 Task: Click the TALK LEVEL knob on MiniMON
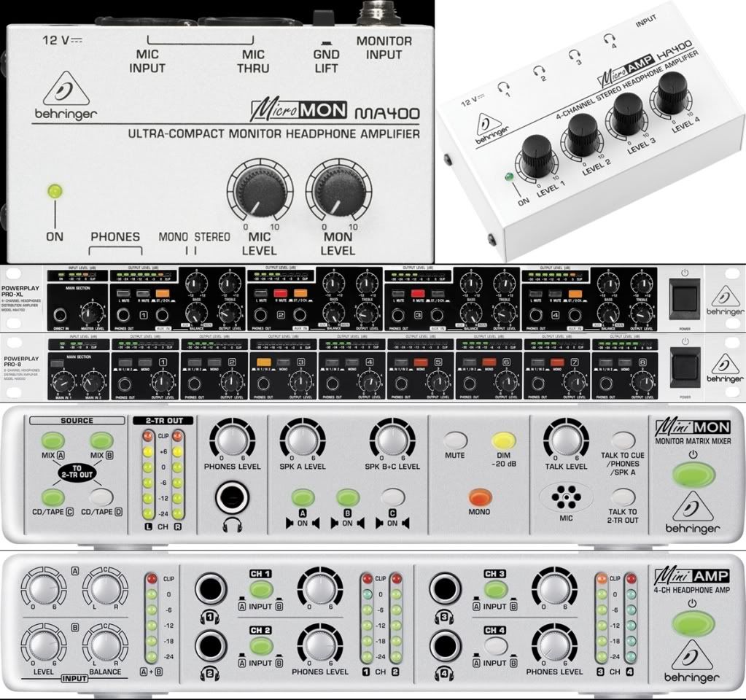tap(566, 440)
